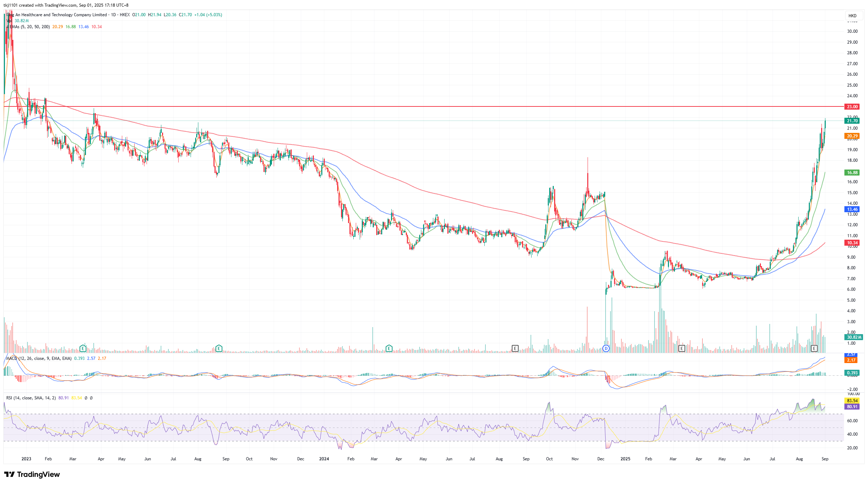Click the 2025 label on the time axis
The height and width of the screenshot is (485, 868).
pos(625,459)
